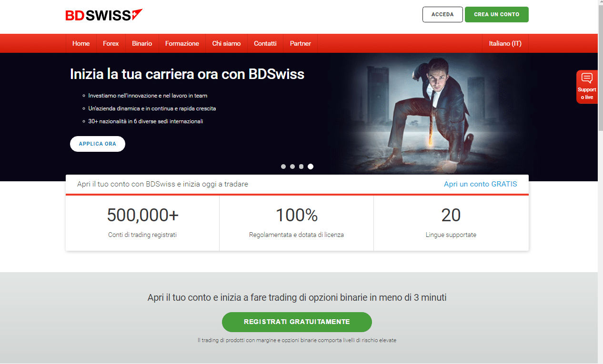Click the ACCEDA login button
Screen dimensions: 603x364
coord(442,14)
